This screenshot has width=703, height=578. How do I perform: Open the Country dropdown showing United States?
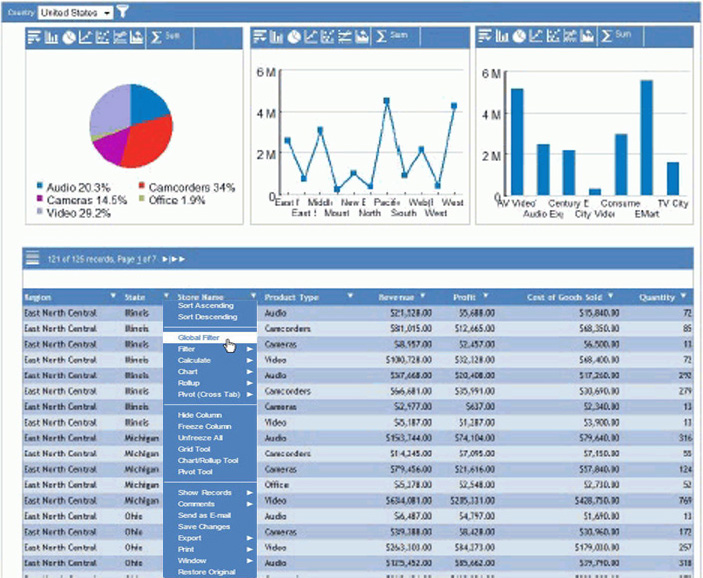click(x=75, y=13)
